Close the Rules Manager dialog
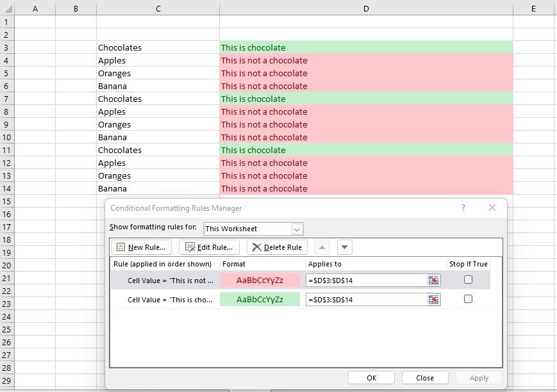The height and width of the screenshot is (392, 557). 425,377
